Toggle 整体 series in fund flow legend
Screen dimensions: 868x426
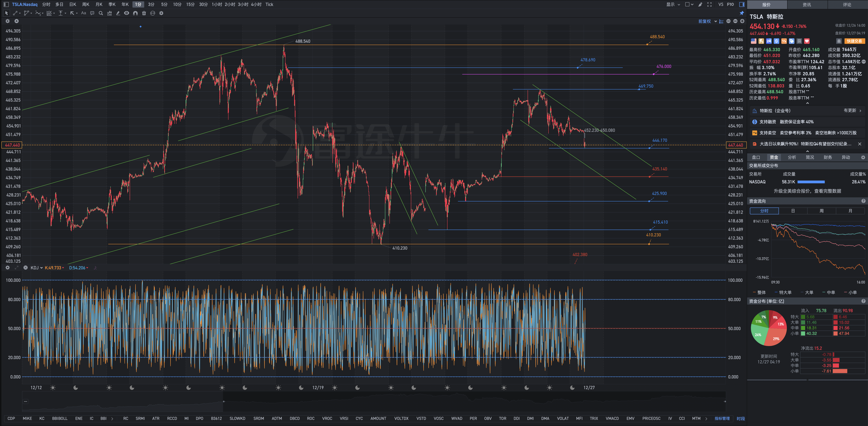759,292
